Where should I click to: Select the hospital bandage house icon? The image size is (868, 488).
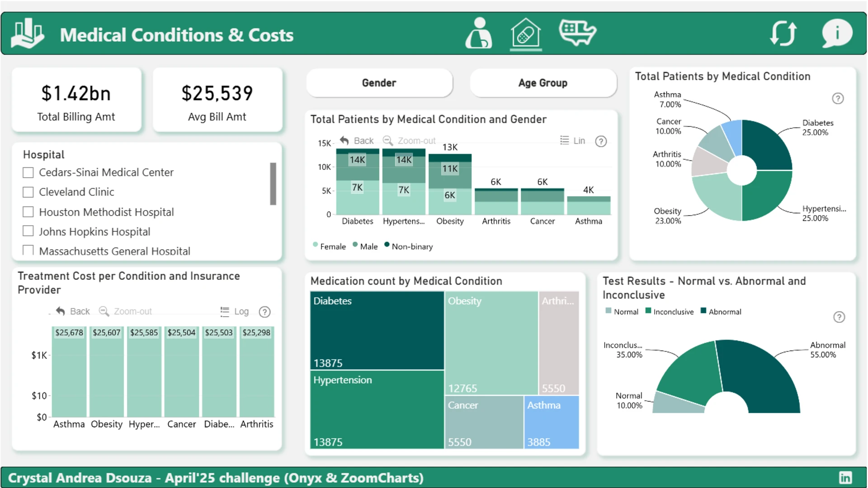pos(526,33)
